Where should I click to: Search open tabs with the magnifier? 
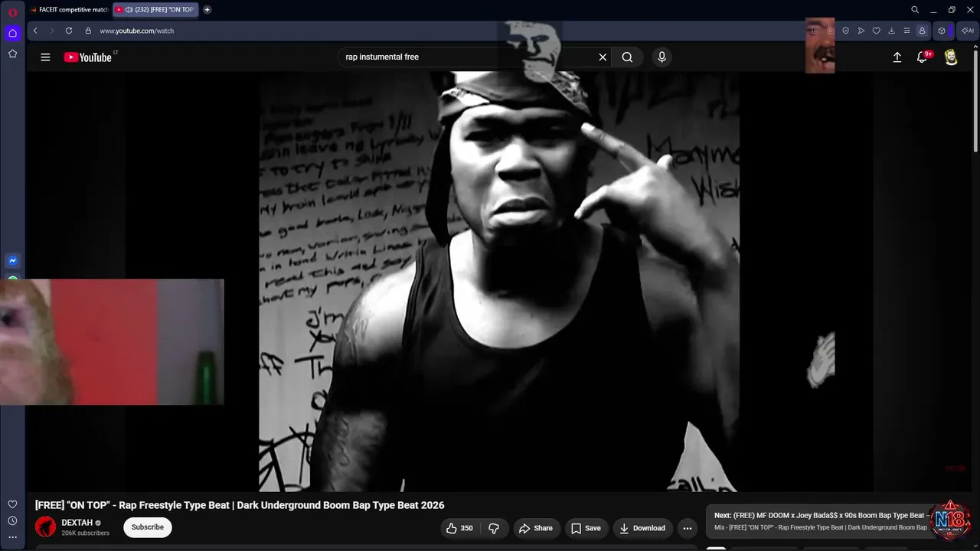[915, 10]
